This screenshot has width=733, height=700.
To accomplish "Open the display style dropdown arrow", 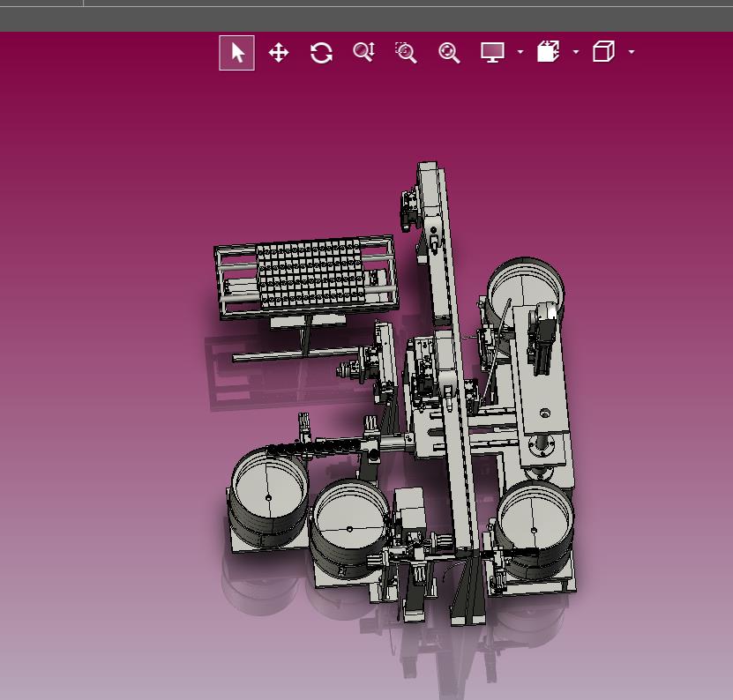I will pyautogui.click(x=520, y=52).
